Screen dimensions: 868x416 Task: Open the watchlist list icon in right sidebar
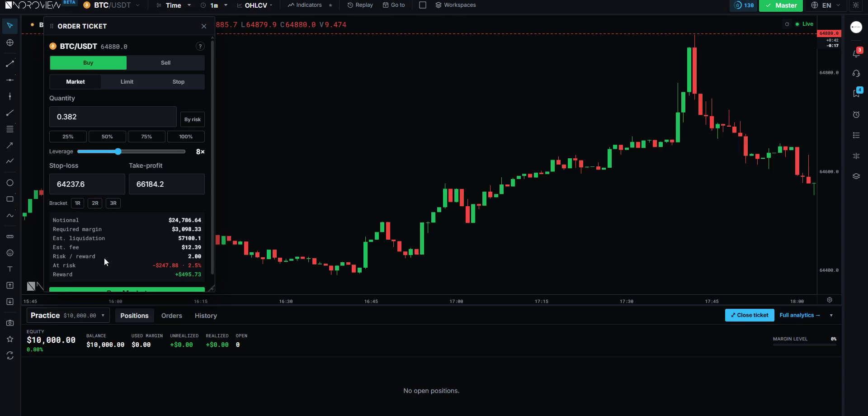tap(856, 135)
